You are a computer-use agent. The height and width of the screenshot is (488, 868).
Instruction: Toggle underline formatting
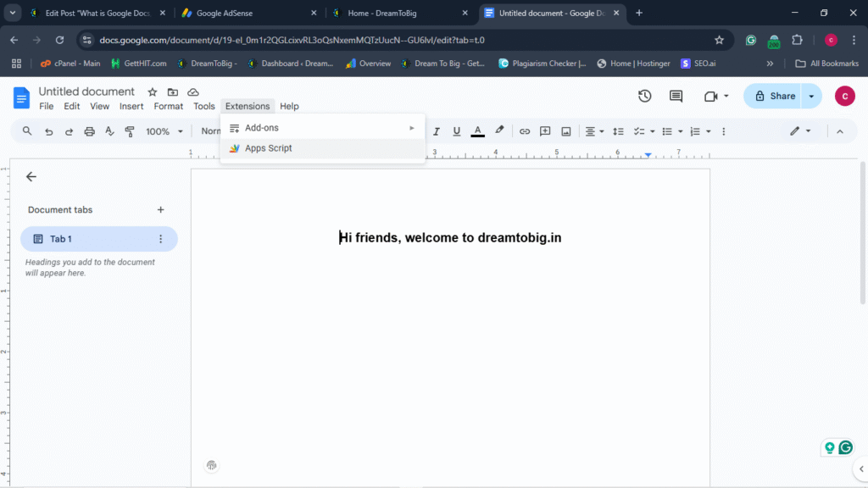click(x=457, y=131)
